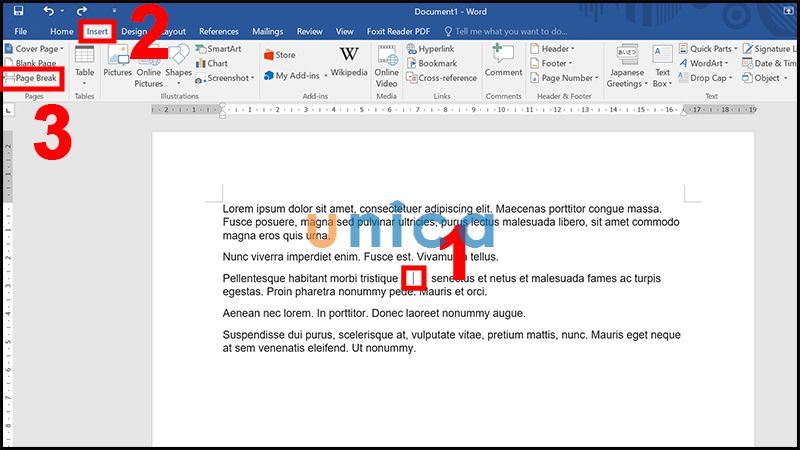Click the text 'Lorem ipsum dolor sit amet'
Screen dimensions: 800x450
[289, 209]
